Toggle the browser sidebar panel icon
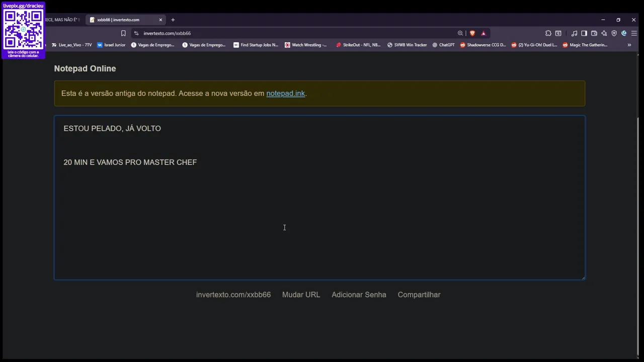This screenshot has width=644, height=362. 584,33
